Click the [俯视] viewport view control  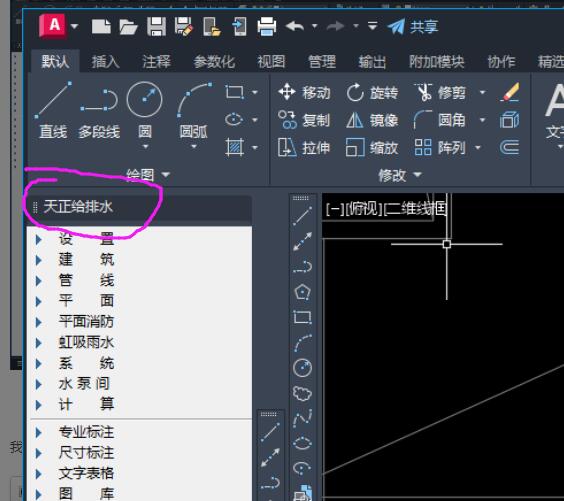[x=364, y=209]
